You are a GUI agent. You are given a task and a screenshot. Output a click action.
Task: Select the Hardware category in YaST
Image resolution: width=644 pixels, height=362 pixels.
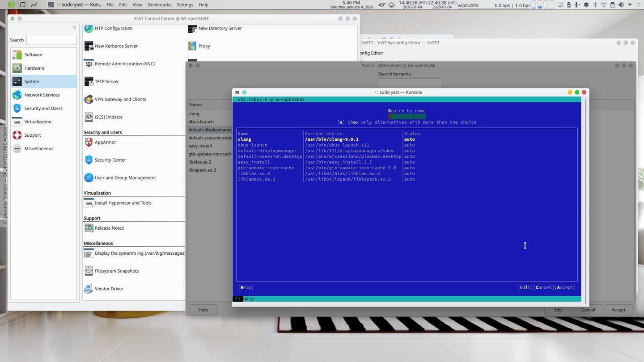pos(44,68)
